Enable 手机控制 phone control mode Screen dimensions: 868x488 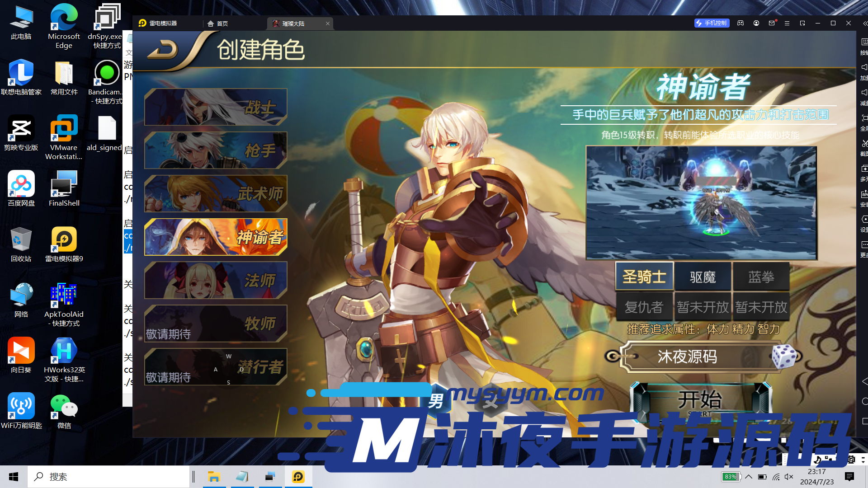pos(712,23)
